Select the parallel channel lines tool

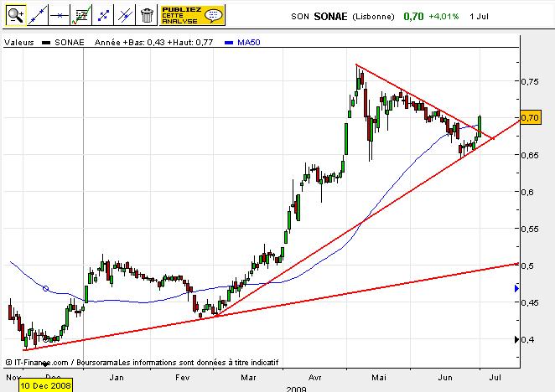click(125, 15)
